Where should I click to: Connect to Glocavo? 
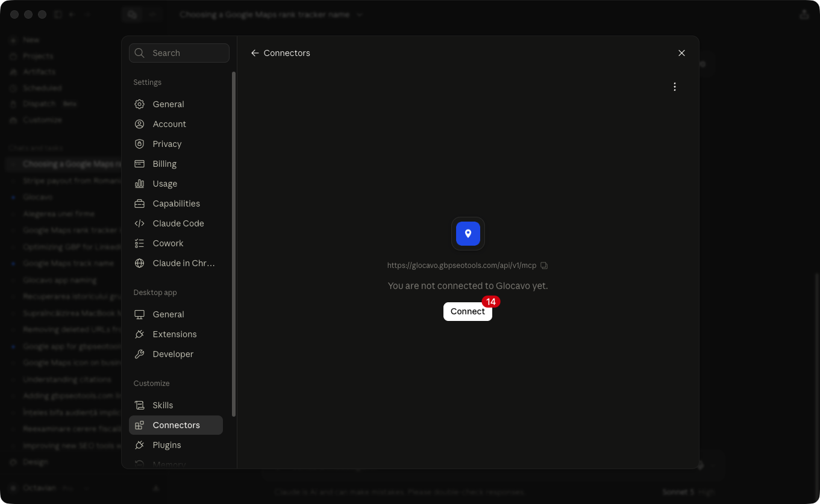coord(468,311)
